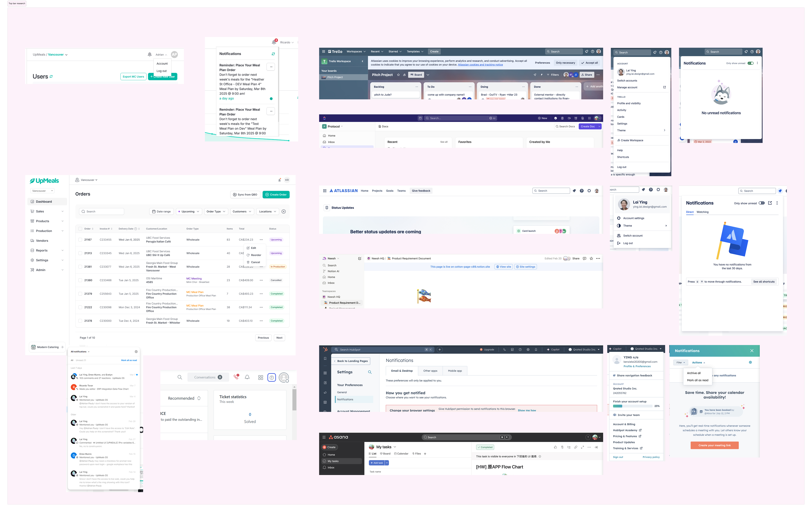The image size is (812, 512).
Task: Switch to the Watching tab in Atlassian Notifications
Action: (x=702, y=212)
